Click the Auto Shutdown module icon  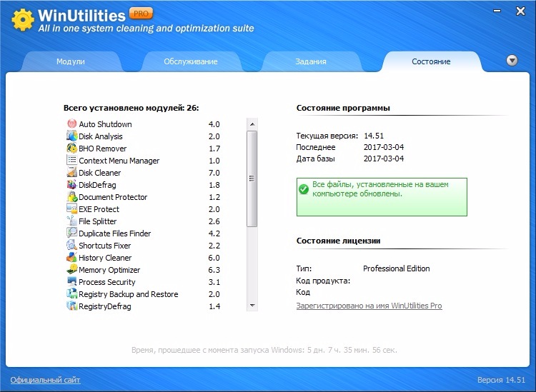pyautogui.click(x=71, y=124)
